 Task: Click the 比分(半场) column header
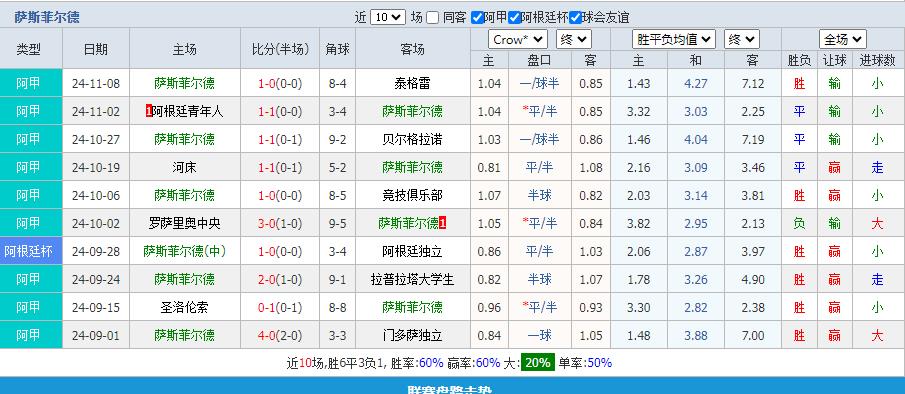pos(281,48)
